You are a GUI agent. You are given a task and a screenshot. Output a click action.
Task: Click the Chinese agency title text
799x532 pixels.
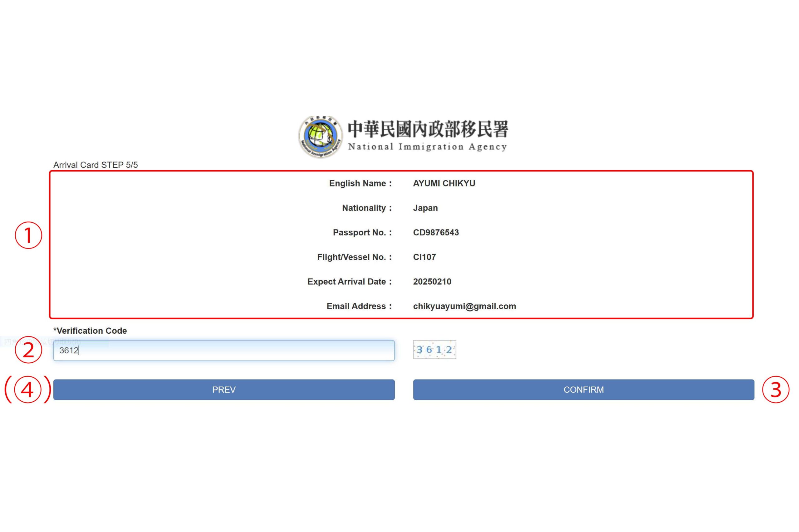click(428, 129)
